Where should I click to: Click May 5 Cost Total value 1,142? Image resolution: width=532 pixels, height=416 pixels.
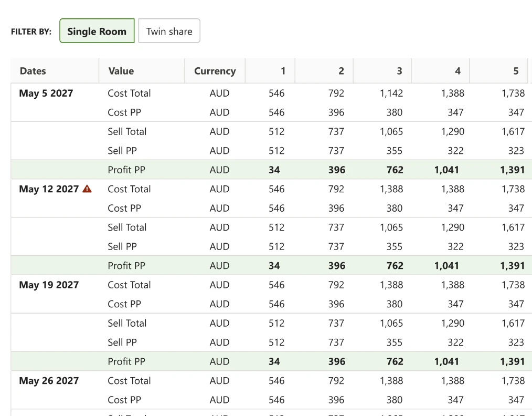(x=391, y=93)
